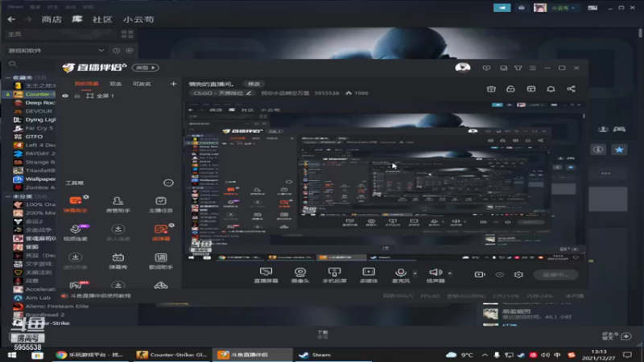Viewport: 644px width, 362px height.
Task: Open the 房管助手 room manager tool
Action: pos(118,204)
